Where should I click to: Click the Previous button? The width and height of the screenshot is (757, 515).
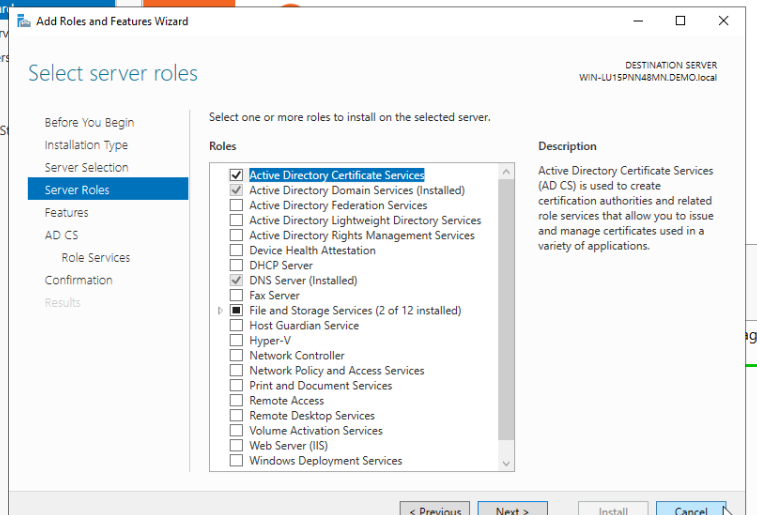(x=435, y=509)
